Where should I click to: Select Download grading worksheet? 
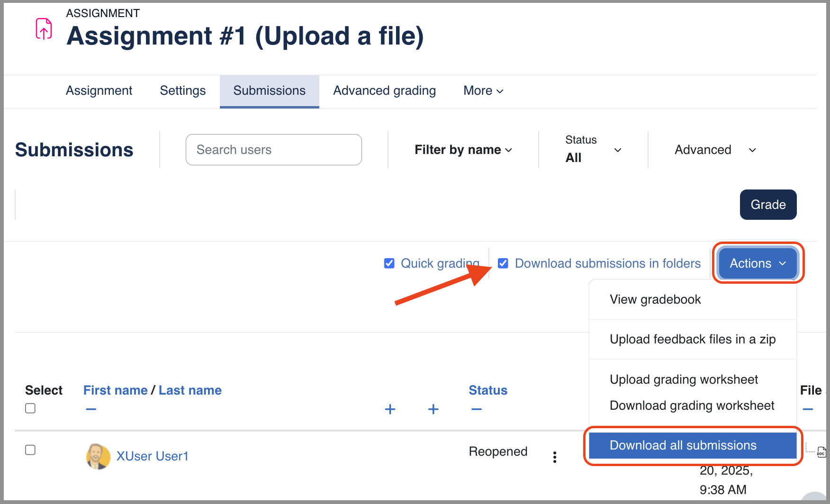click(692, 405)
